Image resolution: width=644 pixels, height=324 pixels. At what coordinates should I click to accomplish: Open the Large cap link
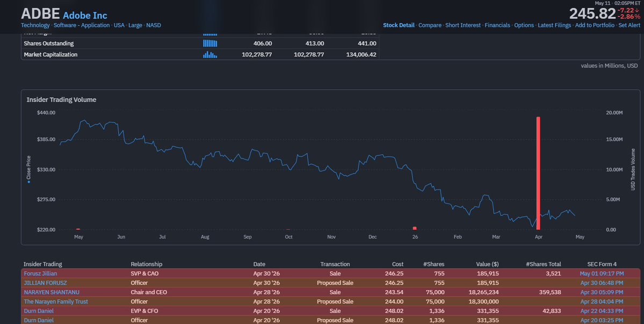click(135, 25)
